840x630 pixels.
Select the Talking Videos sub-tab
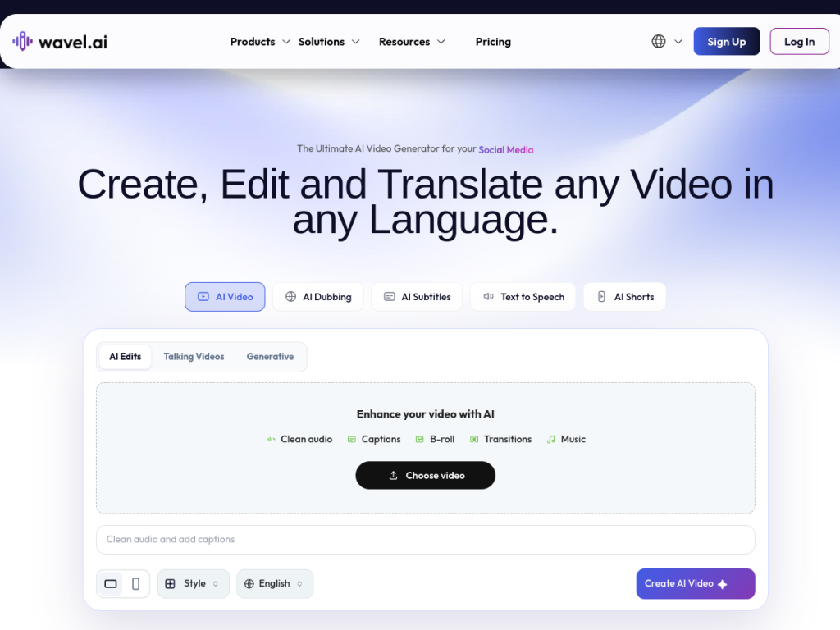[x=194, y=357]
